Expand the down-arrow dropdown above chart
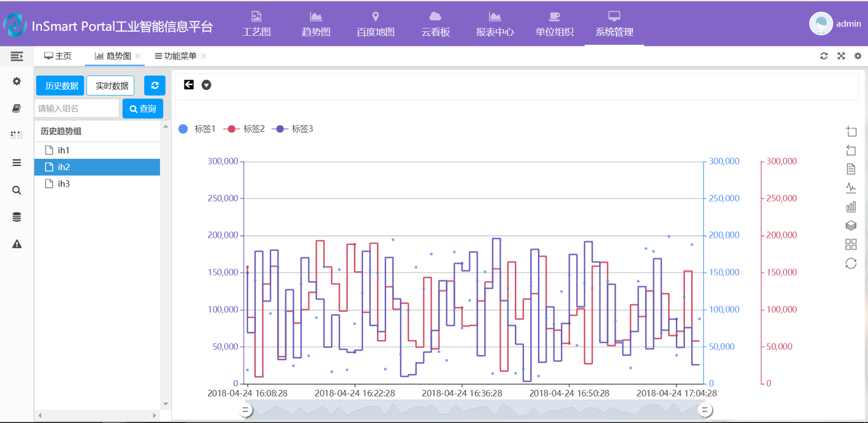 pos(206,85)
